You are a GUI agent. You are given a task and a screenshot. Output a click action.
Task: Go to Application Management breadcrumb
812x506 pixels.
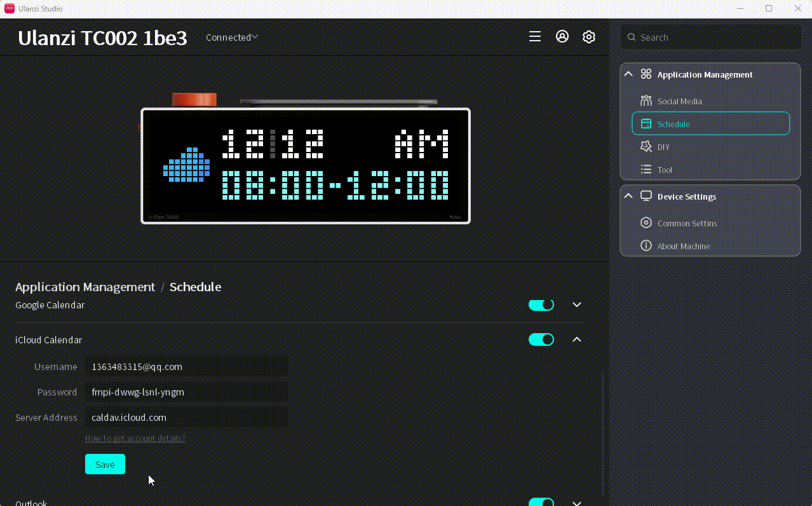click(85, 287)
